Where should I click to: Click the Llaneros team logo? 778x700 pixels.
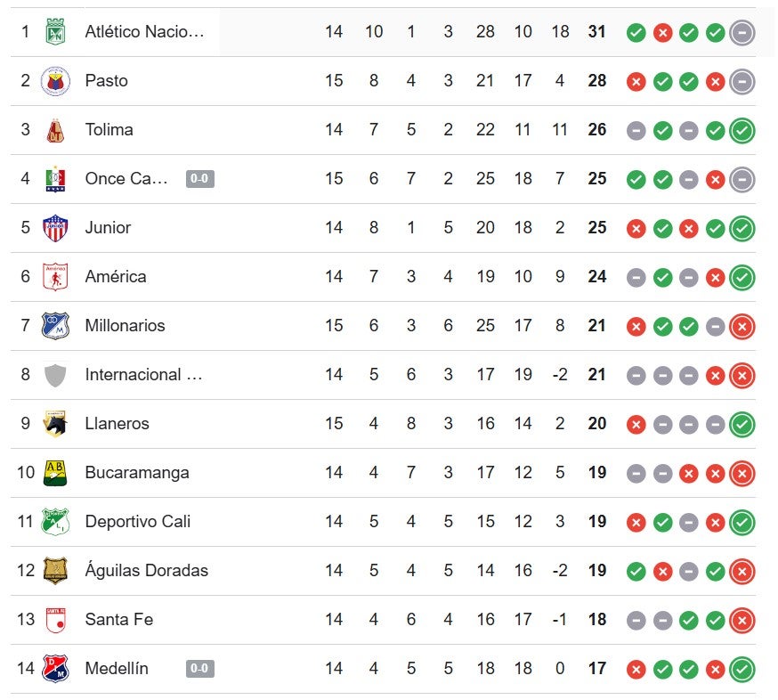tap(55, 424)
